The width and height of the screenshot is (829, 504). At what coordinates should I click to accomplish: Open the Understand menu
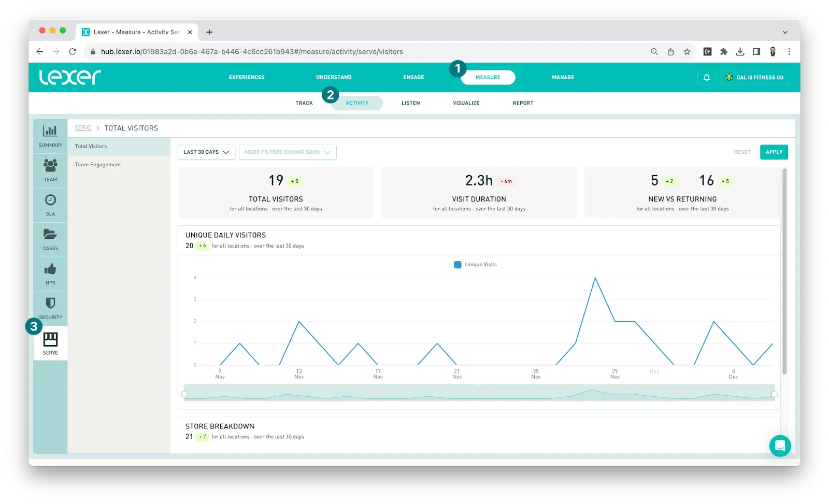(334, 78)
